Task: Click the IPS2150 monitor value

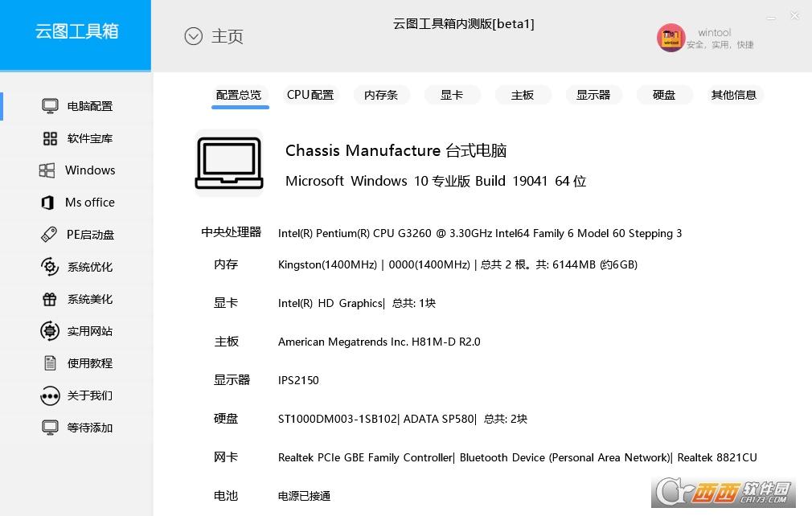Action: click(x=298, y=380)
